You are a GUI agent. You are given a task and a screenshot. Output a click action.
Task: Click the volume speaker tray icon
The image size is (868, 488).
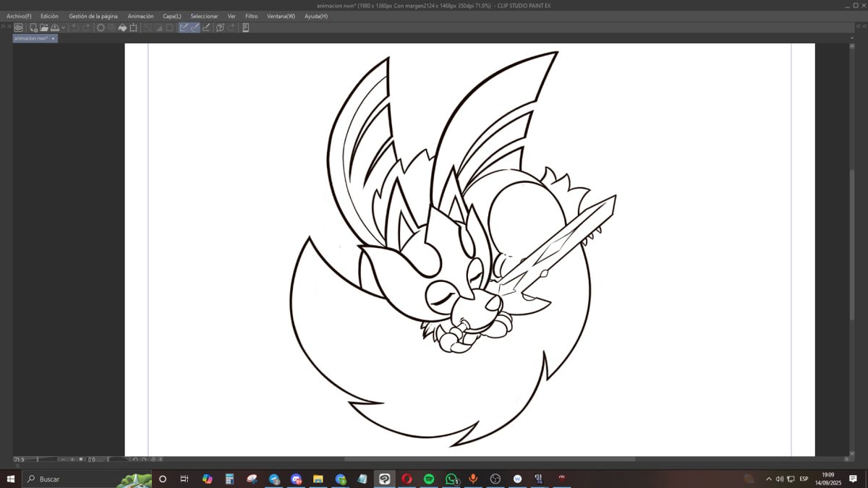pyautogui.click(x=780, y=479)
